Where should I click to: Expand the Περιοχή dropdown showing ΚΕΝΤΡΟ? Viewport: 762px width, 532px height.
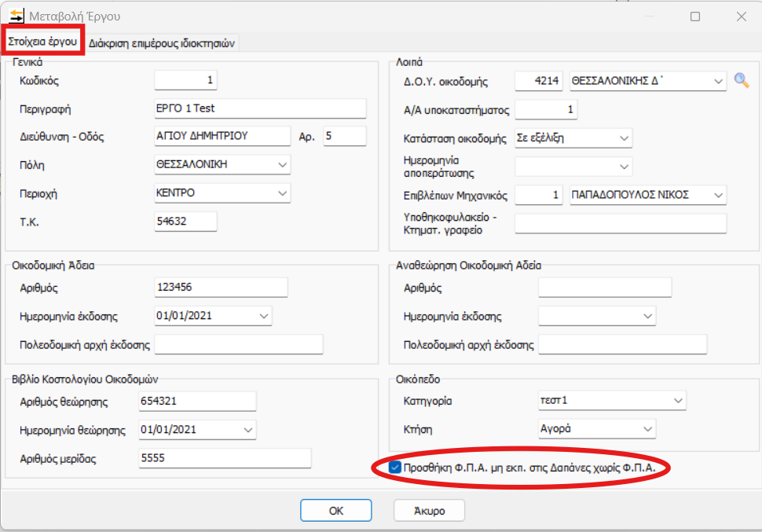[282, 193]
